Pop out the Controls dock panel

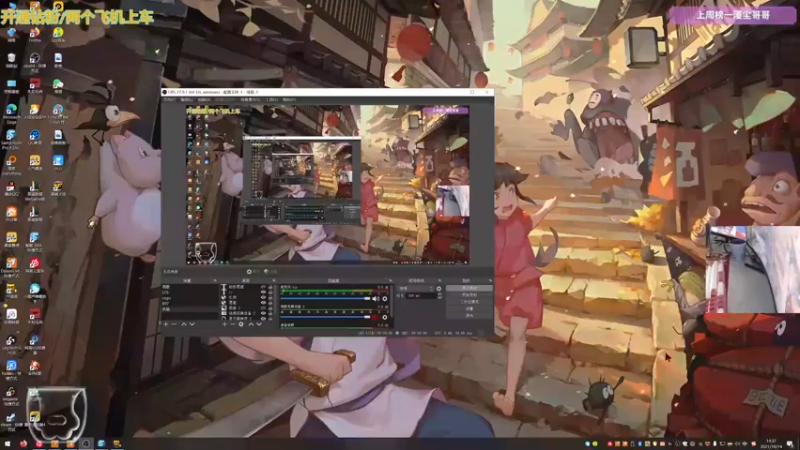click(x=491, y=281)
